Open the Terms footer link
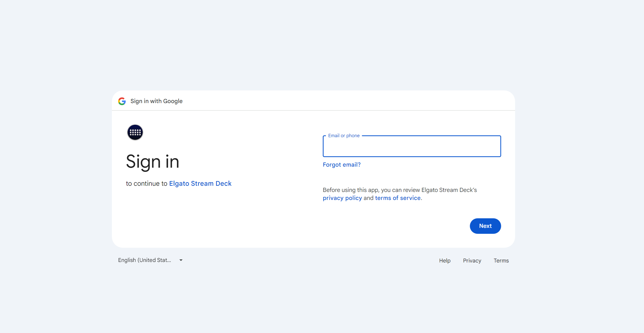The image size is (644, 333). [x=501, y=261]
